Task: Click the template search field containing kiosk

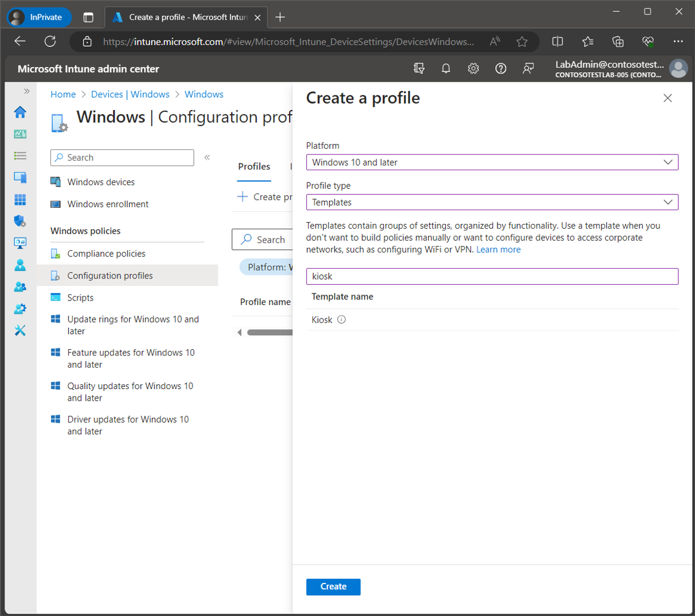Action: click(x=492, y=276)
